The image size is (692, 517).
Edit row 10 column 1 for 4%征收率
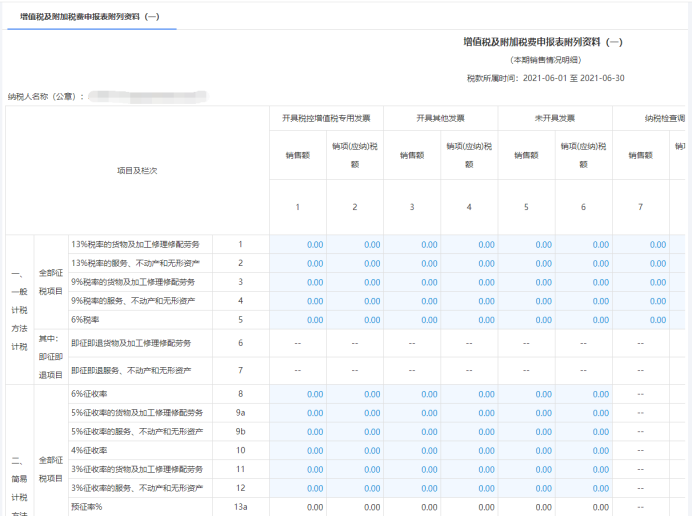tap(298, 451)
